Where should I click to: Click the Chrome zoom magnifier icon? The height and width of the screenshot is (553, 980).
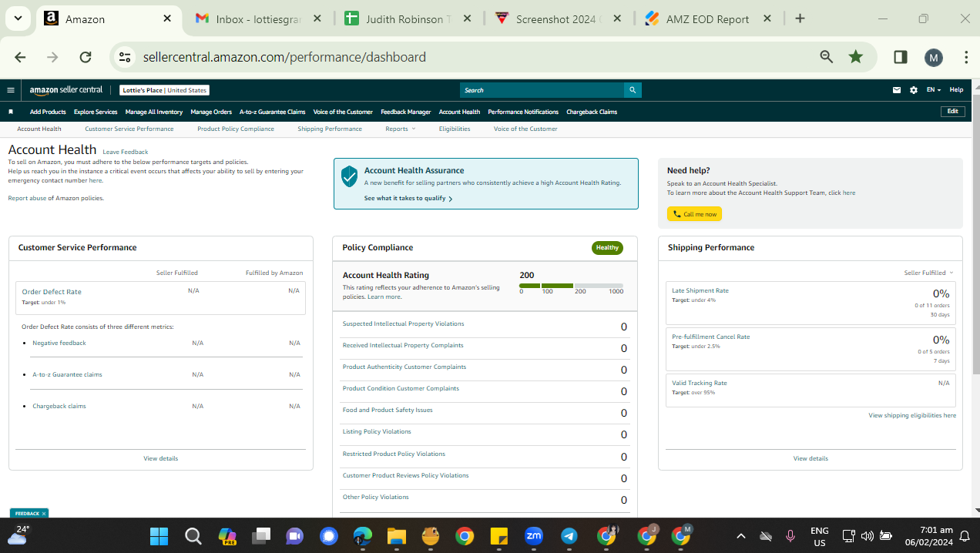(827, 57)
